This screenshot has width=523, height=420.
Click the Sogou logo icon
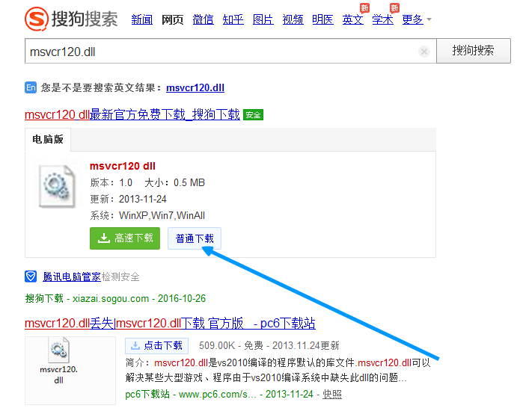[x=37, y=19]
